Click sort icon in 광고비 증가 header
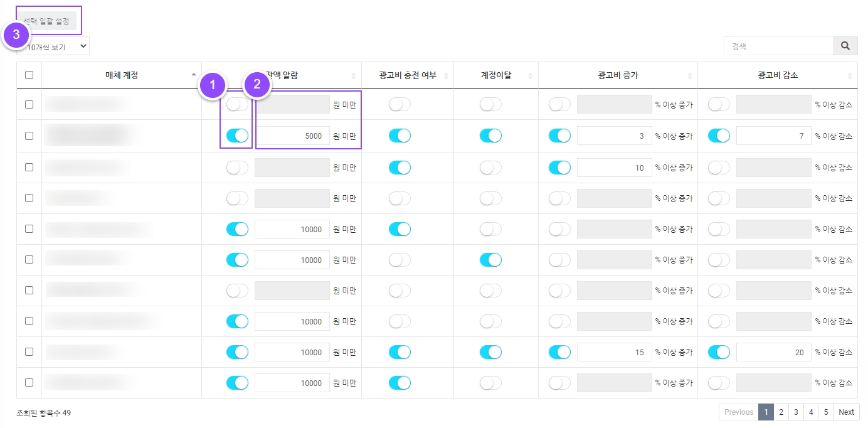 689,75
